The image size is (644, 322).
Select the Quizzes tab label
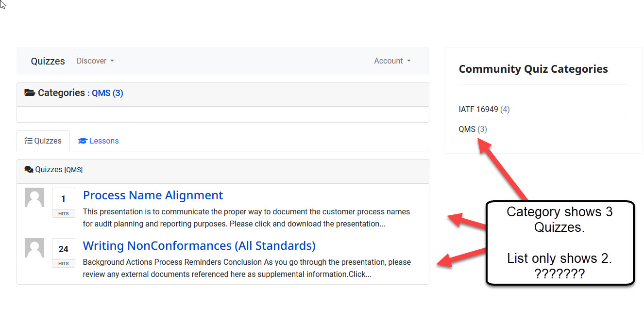pos(48,141)
